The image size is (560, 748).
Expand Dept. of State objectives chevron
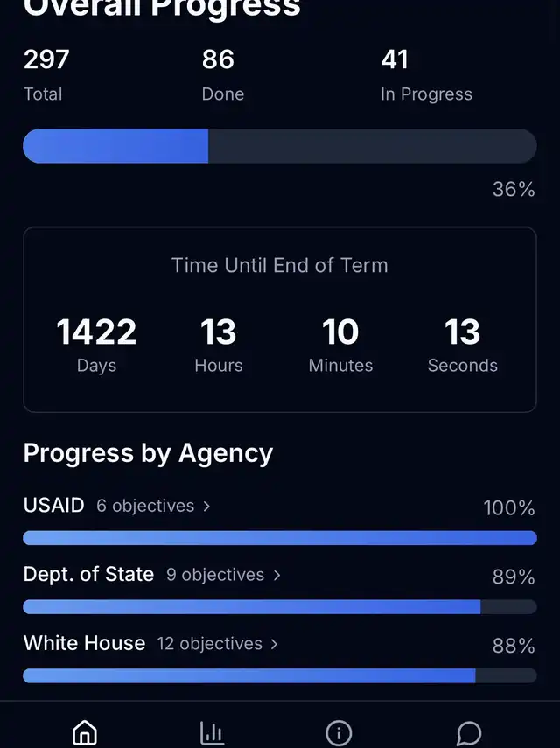(x=276, y=576)
